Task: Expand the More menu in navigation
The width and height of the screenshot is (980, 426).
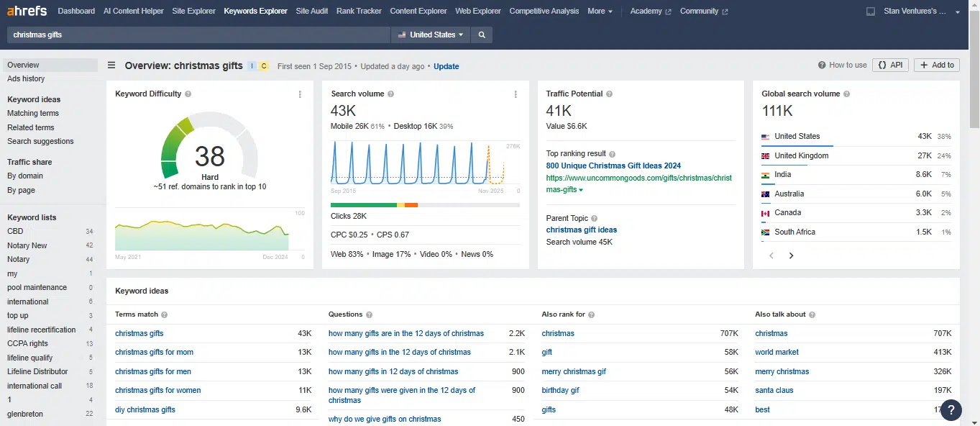Action: pos(600,12)
